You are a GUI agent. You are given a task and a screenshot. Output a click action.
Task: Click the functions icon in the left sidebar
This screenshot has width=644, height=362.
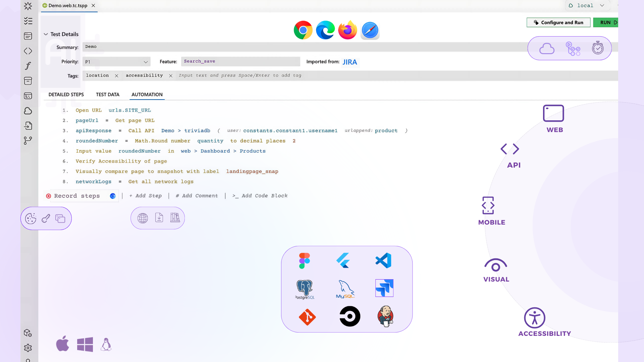(28, 66)
